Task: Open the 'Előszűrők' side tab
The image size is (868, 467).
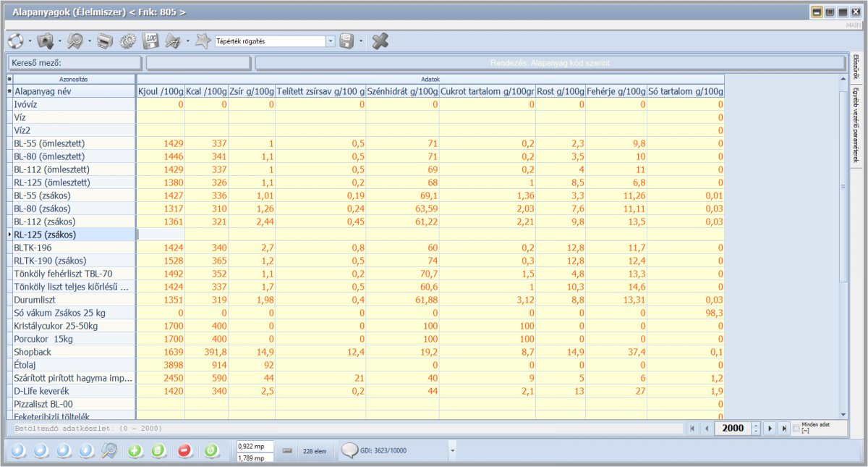Action: click(x=856, y=66)
